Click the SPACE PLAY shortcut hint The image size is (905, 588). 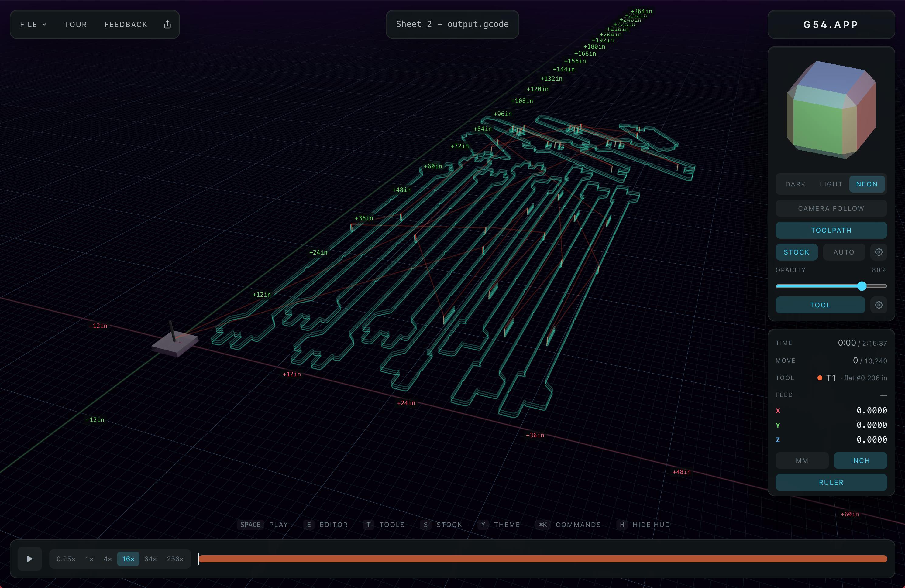262,525
